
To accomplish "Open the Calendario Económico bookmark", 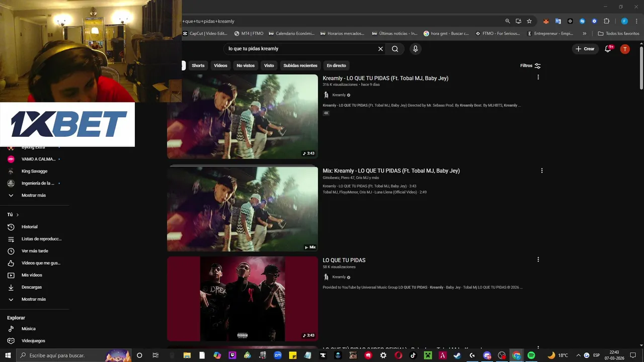I will pyautogui.click(x=291, y=34).
